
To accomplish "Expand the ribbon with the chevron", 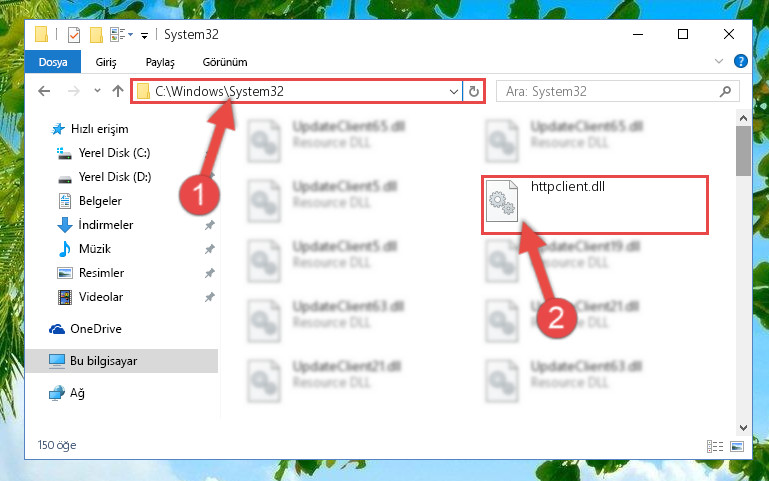I will 718,61.
